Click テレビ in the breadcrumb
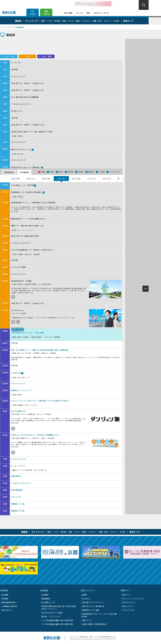 pos(10,28)
